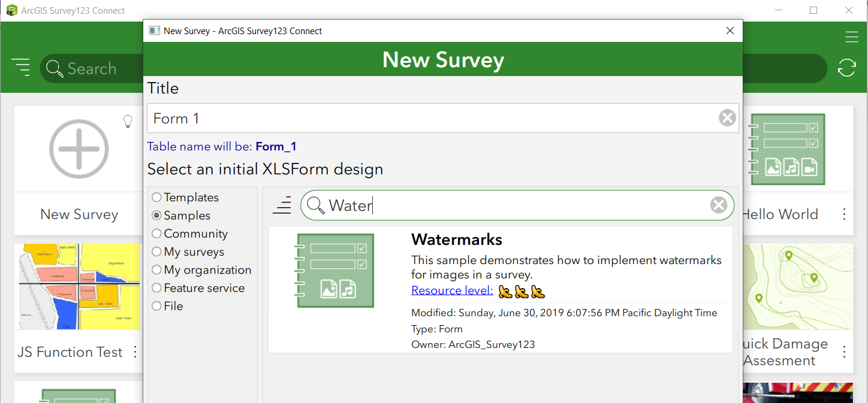Click the lightbulb tip on New Survey card
Screen dimensions: 868x403
pos(128,122)
